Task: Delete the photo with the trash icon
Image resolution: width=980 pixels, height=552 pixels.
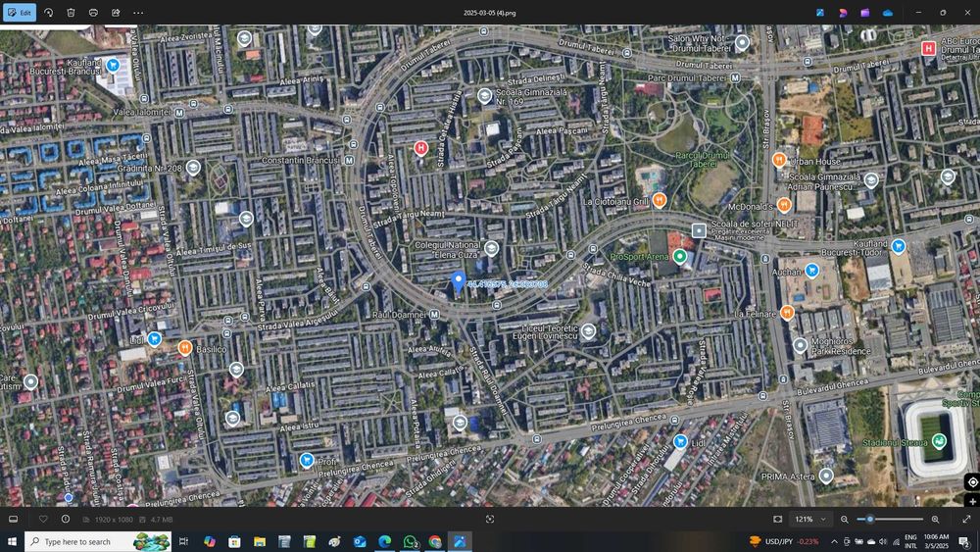Action: click(72, 13)
